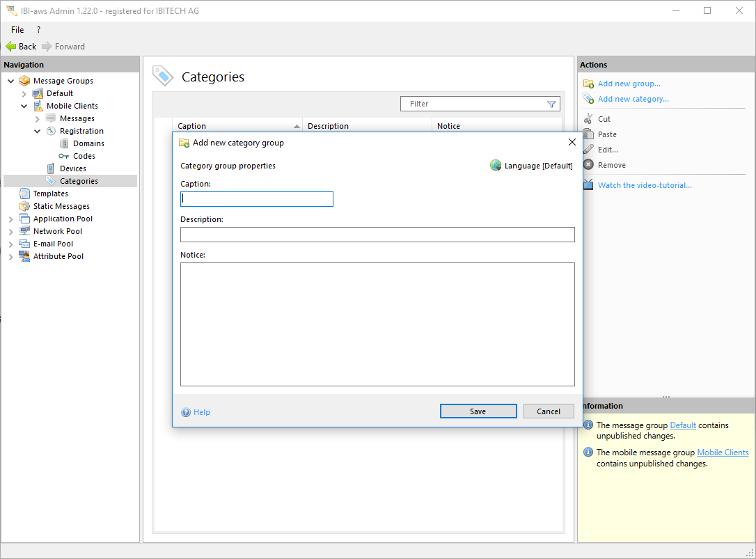The image size is (756, 559).
Task: Select the Devices item in navigation tree
Action: (72, 168)
